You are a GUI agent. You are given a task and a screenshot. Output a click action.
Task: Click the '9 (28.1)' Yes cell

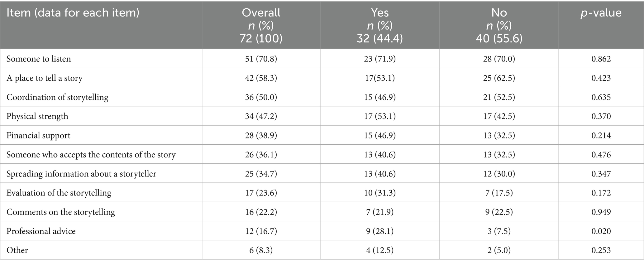[x=379, y=231]
